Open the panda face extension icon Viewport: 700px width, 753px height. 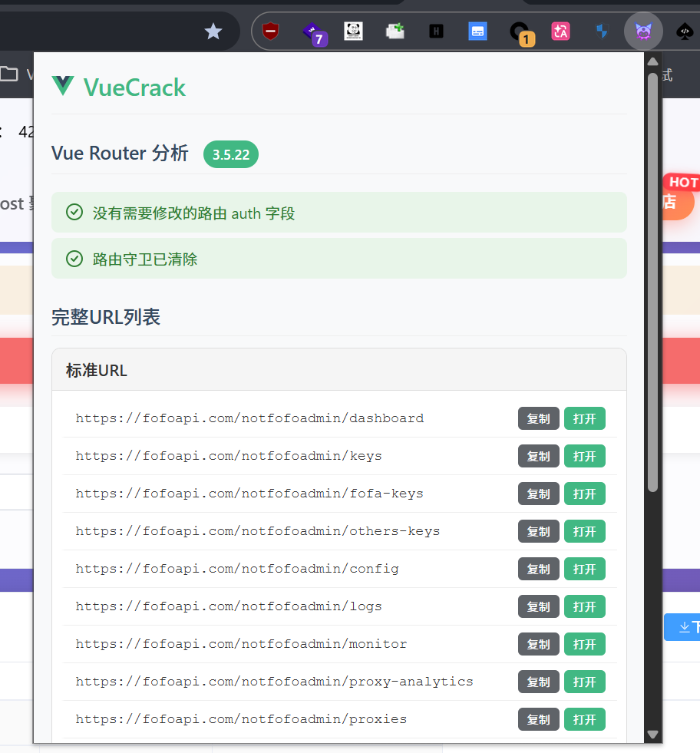tap(353, 31)
